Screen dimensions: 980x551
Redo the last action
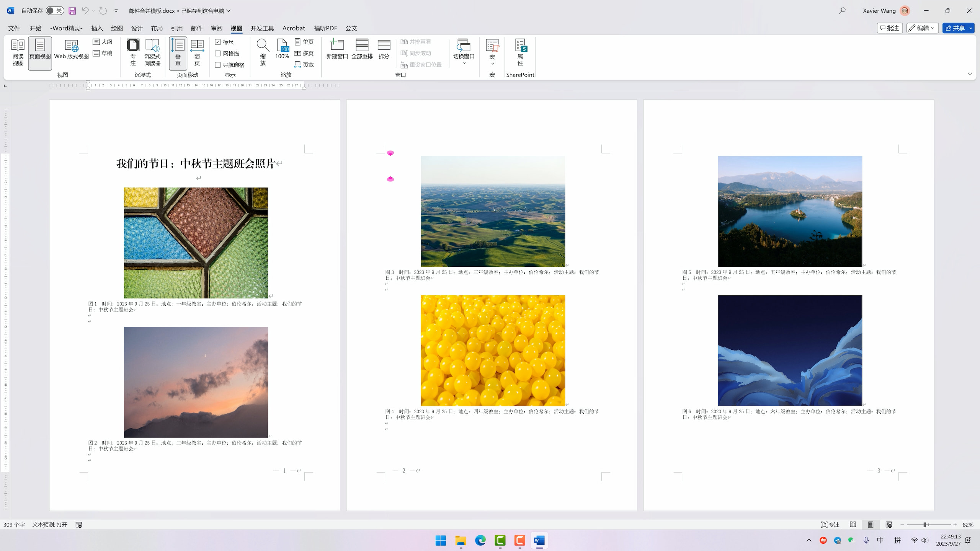[x=103, y=11]
